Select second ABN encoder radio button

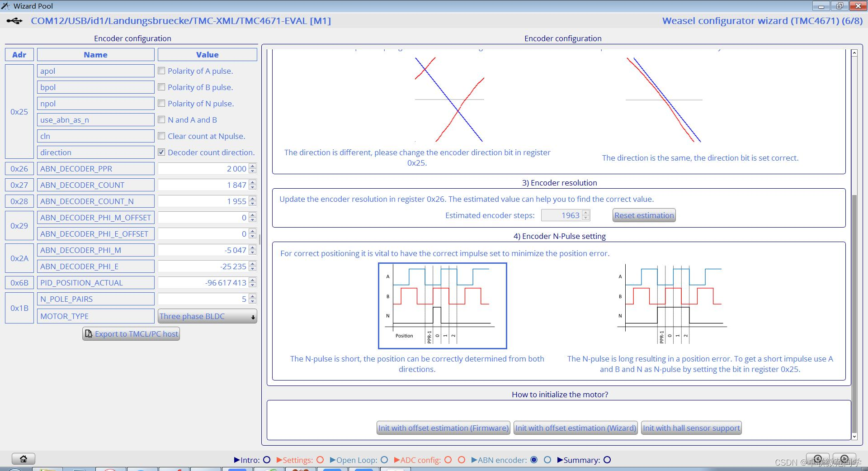tap(547, 460)
